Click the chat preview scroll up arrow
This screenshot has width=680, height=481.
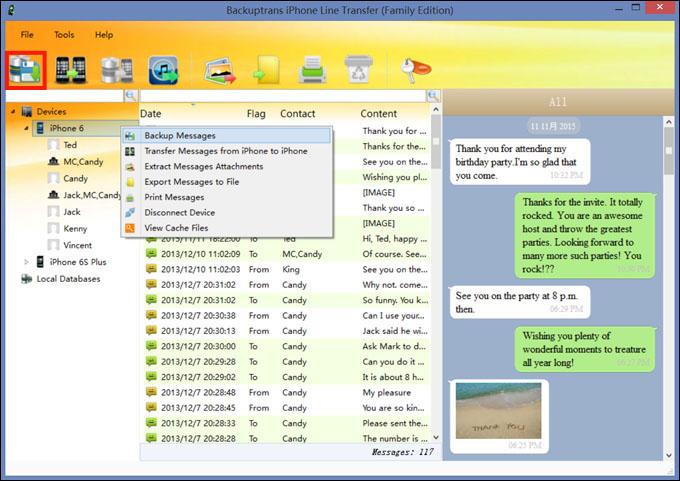[x=669, y=122]
